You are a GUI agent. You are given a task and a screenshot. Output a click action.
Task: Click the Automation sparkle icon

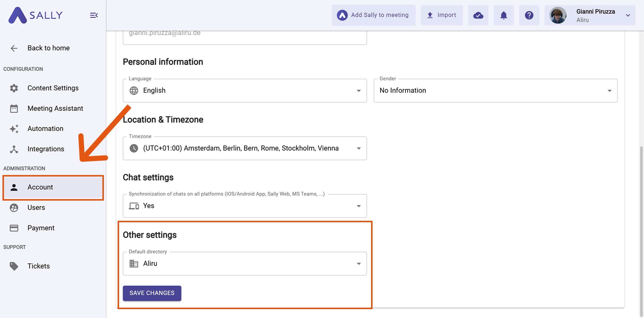(14, 129)
